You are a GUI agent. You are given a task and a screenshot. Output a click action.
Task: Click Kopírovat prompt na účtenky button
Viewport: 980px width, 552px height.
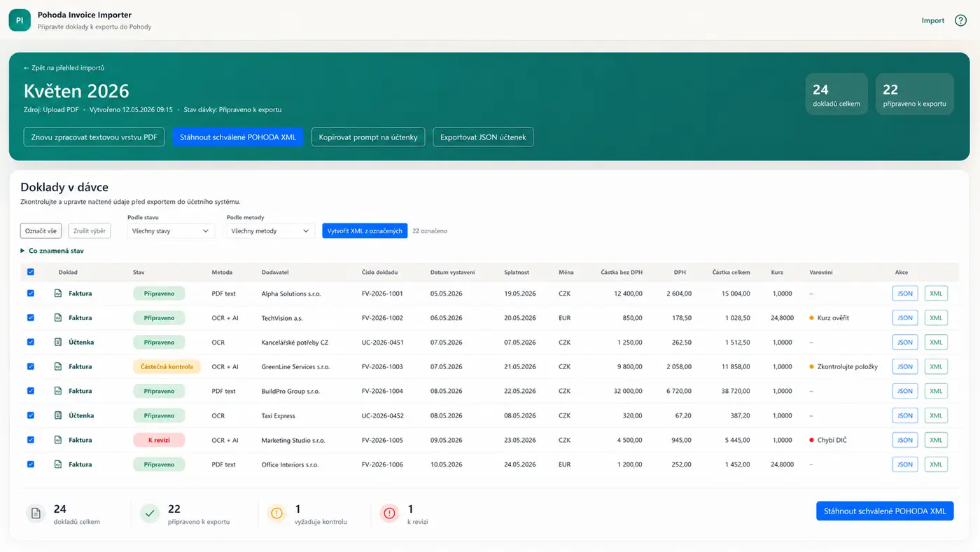[368, 137]
